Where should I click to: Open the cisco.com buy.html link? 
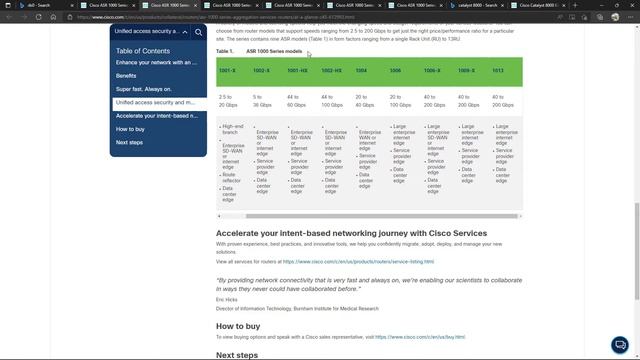pyautogui.click(x=420, y=337)
